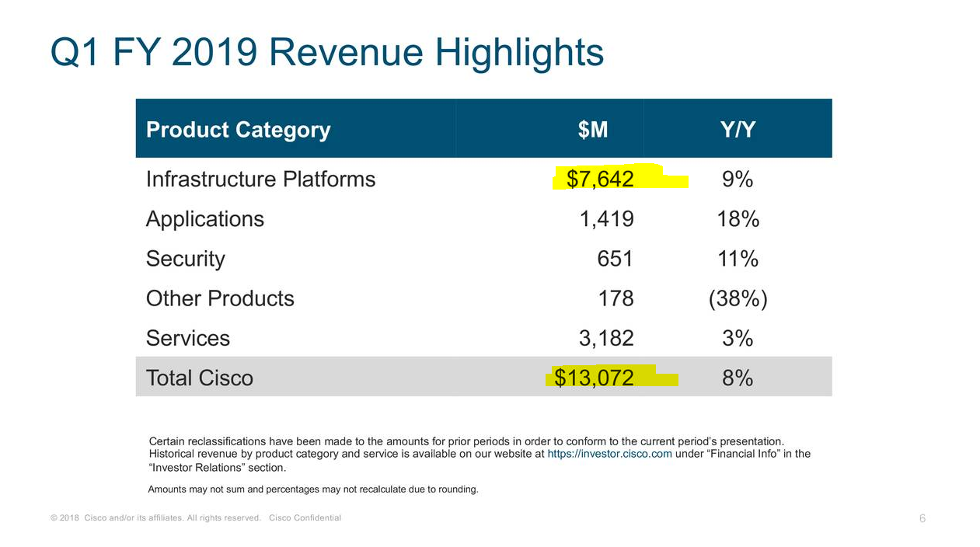Click the Other Products row label

click(x=220, y=298)
